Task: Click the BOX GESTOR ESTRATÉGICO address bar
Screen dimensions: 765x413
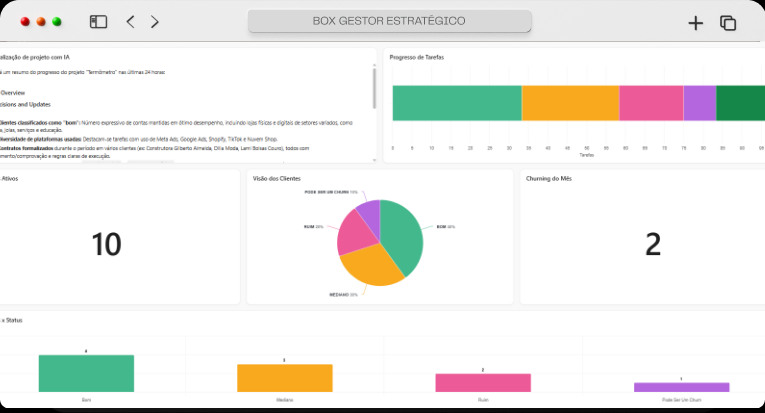Action: pos(389,21)
